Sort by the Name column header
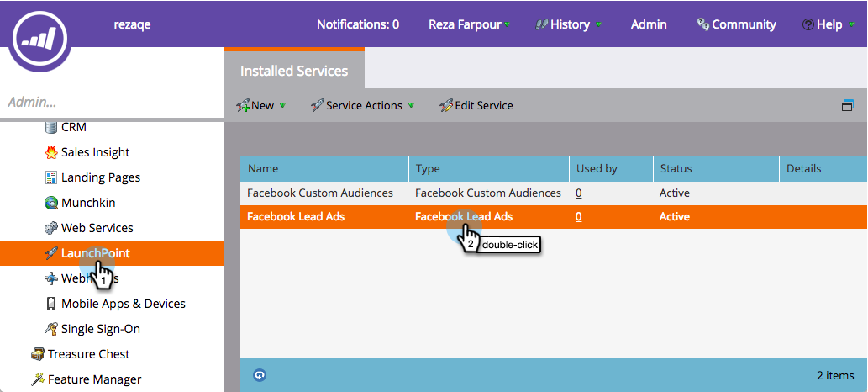The width and height of the screenshot is (868, 392). pyautogui.click(x=324, y=168)
